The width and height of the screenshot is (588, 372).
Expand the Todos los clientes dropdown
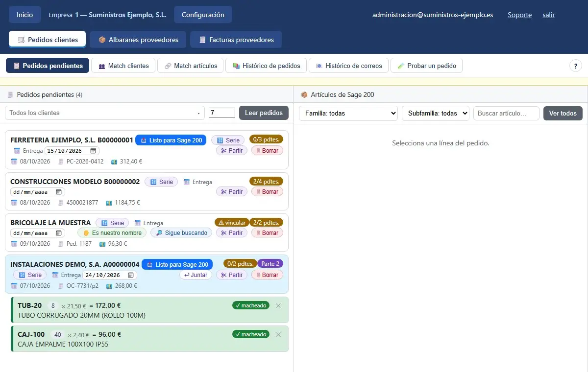pyautogui.click(x=105, y=113)
